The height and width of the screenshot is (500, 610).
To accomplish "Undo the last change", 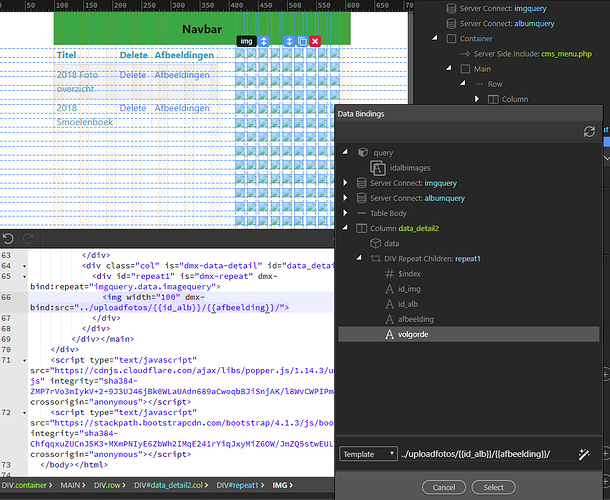I will tap(8, 238).
